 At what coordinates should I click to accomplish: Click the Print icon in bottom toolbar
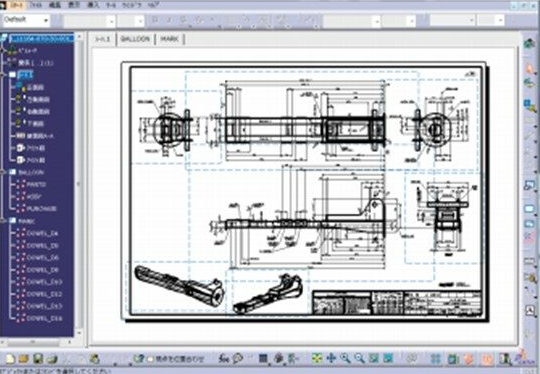tap(52, 359)
